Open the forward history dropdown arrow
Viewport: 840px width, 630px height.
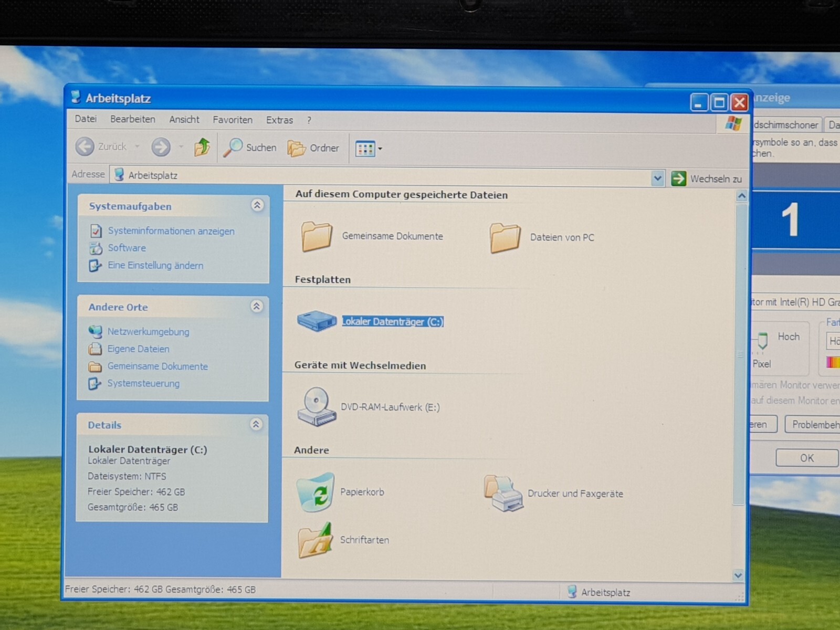tap(181, 147)
